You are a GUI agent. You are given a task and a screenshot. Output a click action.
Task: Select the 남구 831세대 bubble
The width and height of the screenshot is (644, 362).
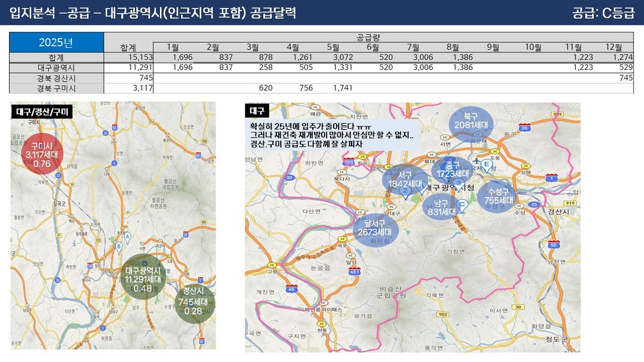(x=442, y=208)
